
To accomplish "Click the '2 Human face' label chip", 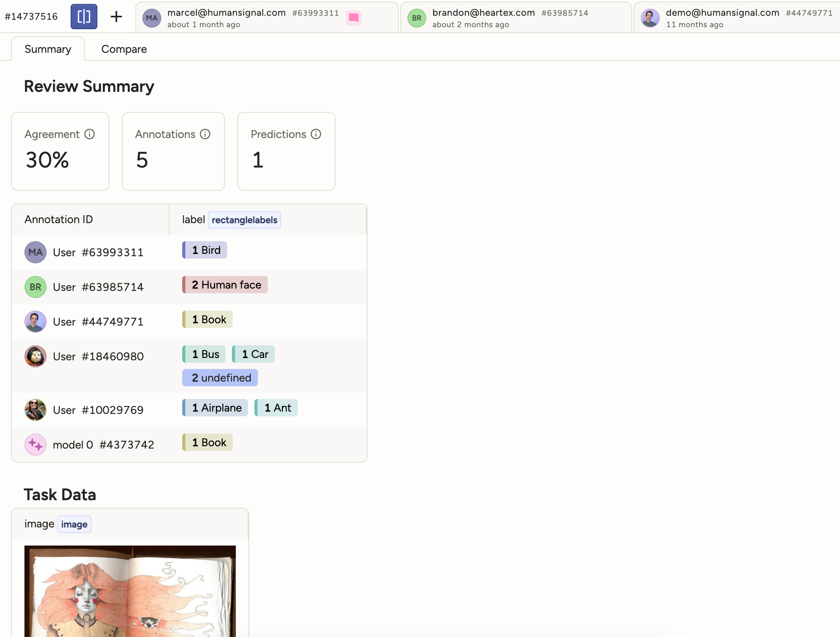I will click(225, 285).
